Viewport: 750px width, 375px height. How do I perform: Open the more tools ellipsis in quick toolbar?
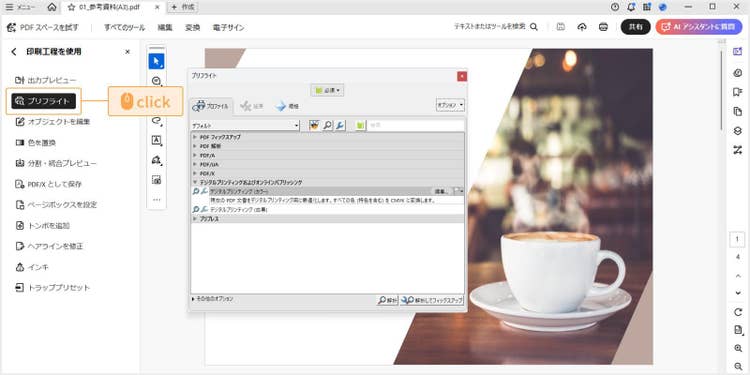tap(156, 200)
